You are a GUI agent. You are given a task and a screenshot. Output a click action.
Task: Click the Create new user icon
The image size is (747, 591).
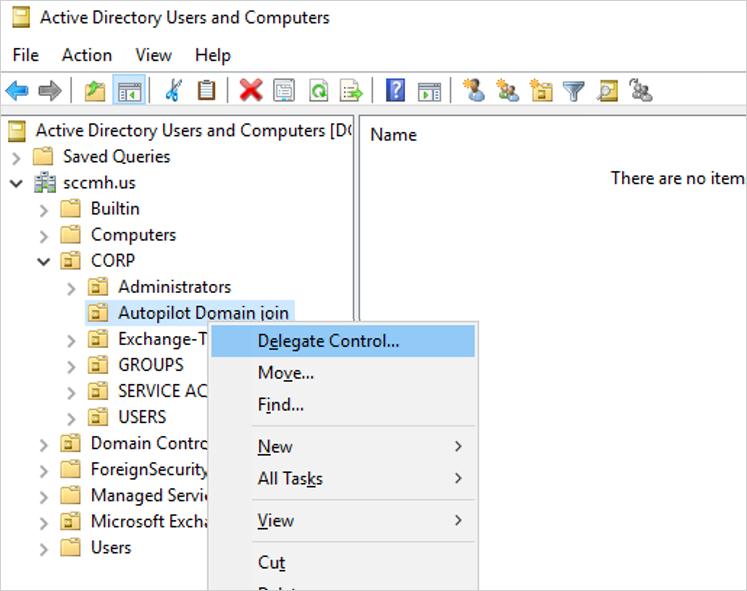coord(474,90)
